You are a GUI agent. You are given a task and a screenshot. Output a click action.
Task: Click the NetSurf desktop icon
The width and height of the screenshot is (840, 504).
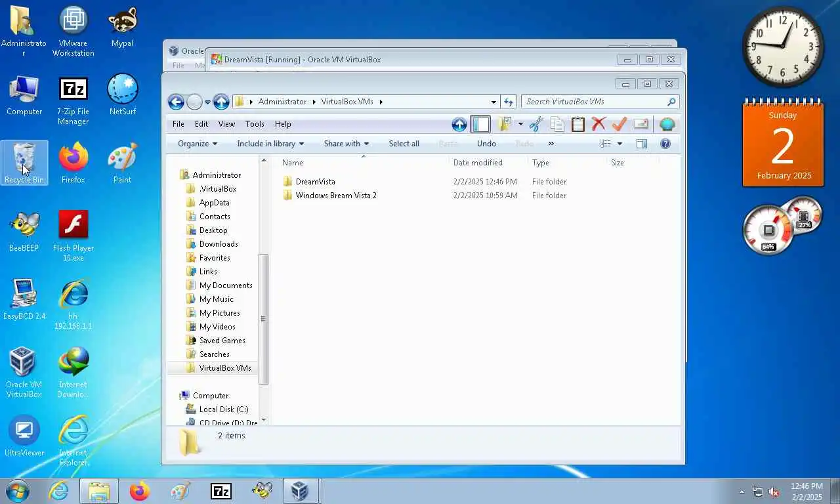pos(122,95)
